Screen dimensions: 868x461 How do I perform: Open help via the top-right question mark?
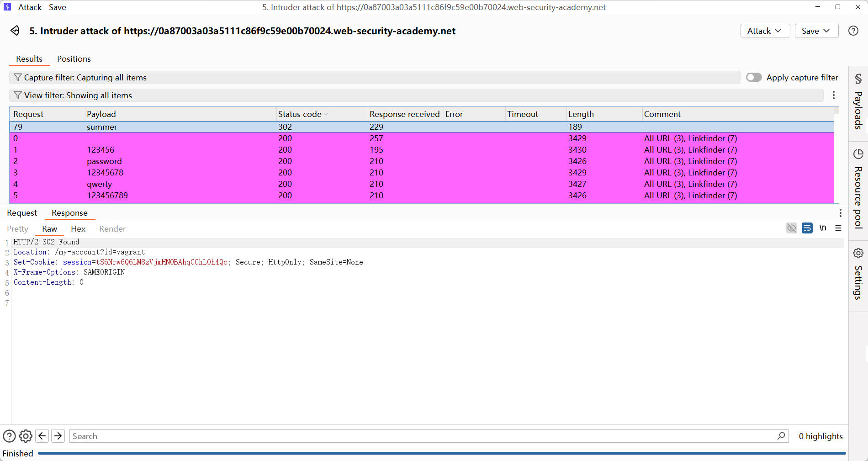point(853,31)
